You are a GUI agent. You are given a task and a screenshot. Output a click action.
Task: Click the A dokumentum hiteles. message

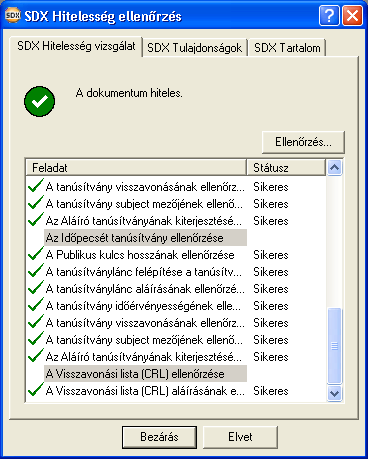coord(129,93)
